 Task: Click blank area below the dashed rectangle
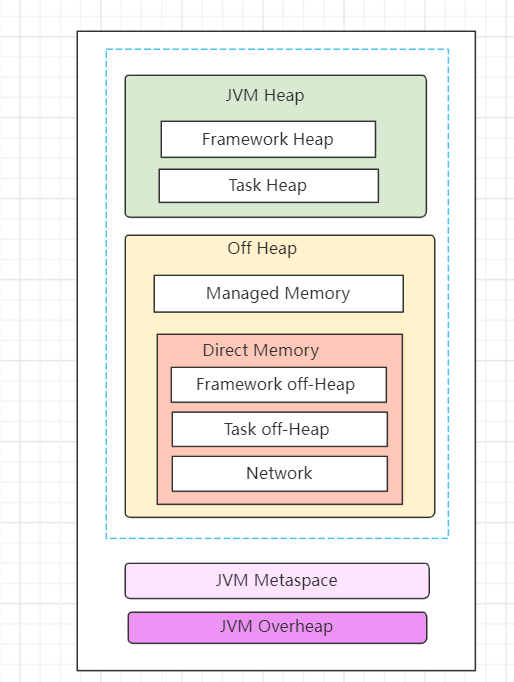click(277, 551)
